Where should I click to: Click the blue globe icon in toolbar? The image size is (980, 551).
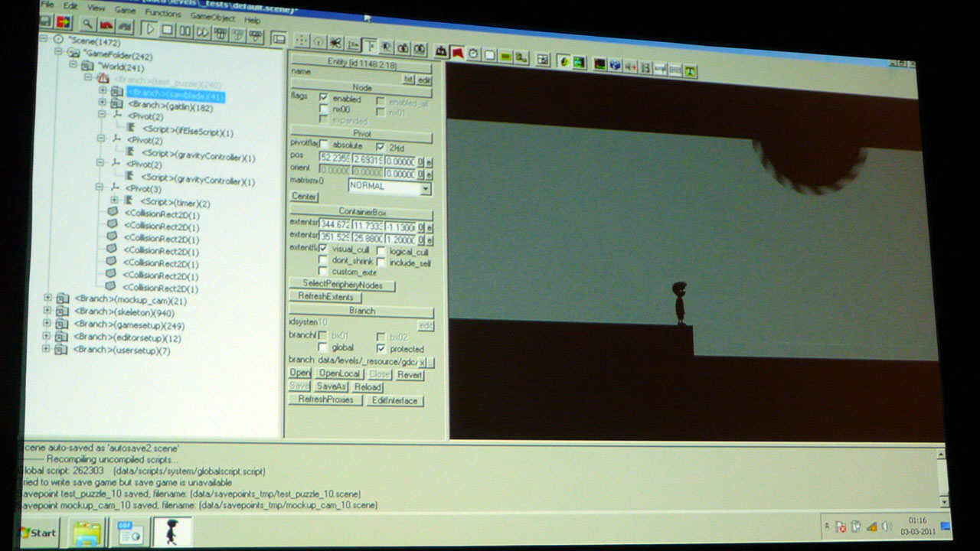click(615, 65)
